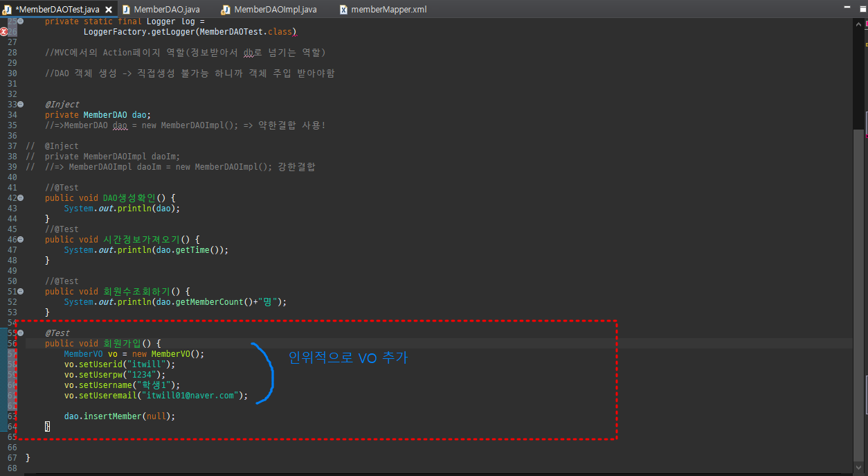Screen dimensions: 868x476
Task: Collapse the 회원수조회하기 method fold
Action: tap(20, 292)
